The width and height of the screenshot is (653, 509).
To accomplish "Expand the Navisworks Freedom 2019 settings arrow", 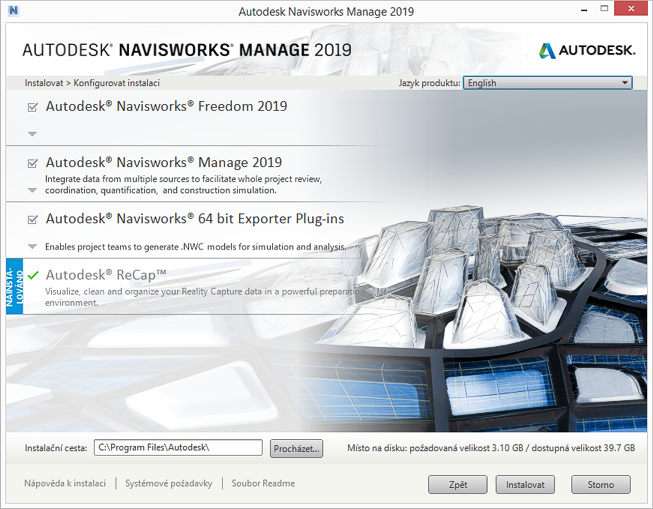I will point(33,134).
